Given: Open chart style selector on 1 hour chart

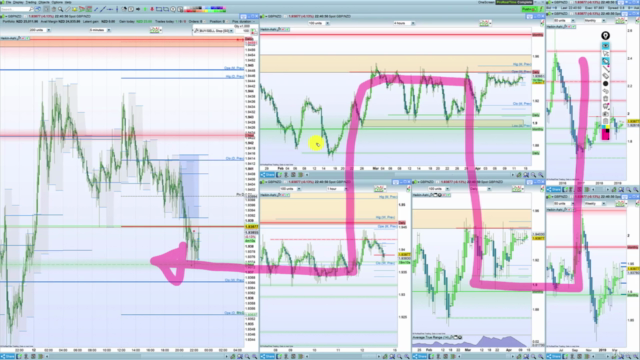Looking at the screenshot, I should (380, 189).
